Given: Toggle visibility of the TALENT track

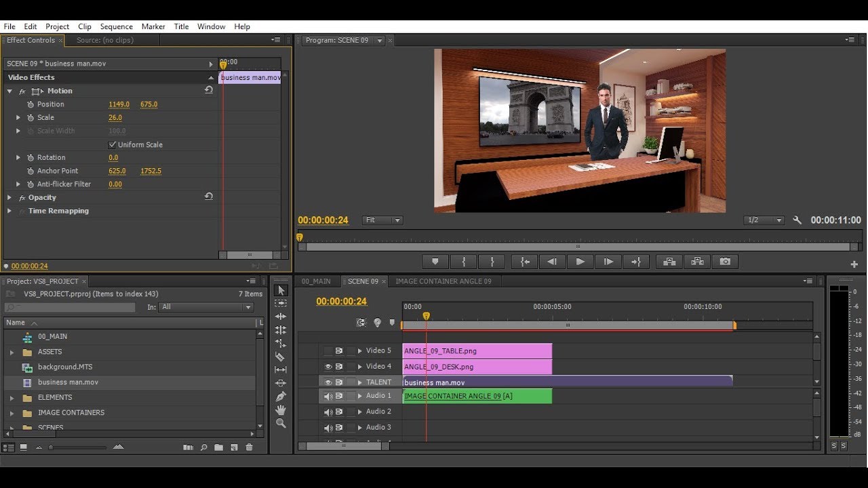Looking at the screenshot, I should pyautogui.click(x=328, y=382).
